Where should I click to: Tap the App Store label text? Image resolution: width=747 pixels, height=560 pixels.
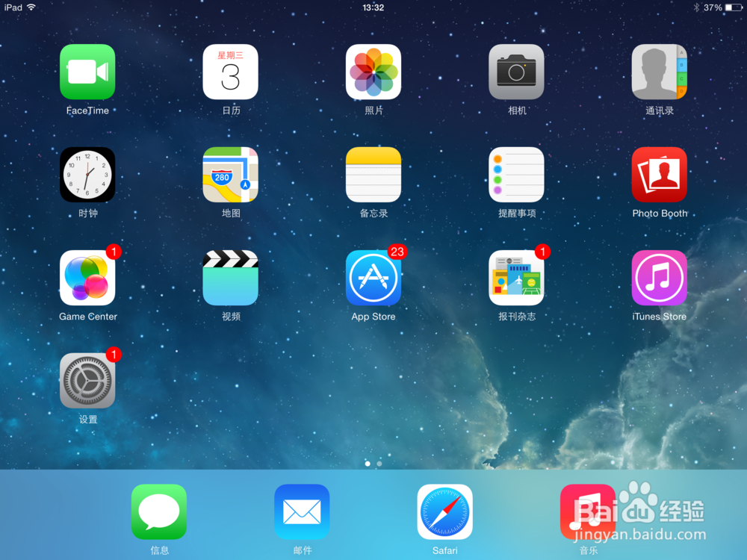click(x=373, y=317)
